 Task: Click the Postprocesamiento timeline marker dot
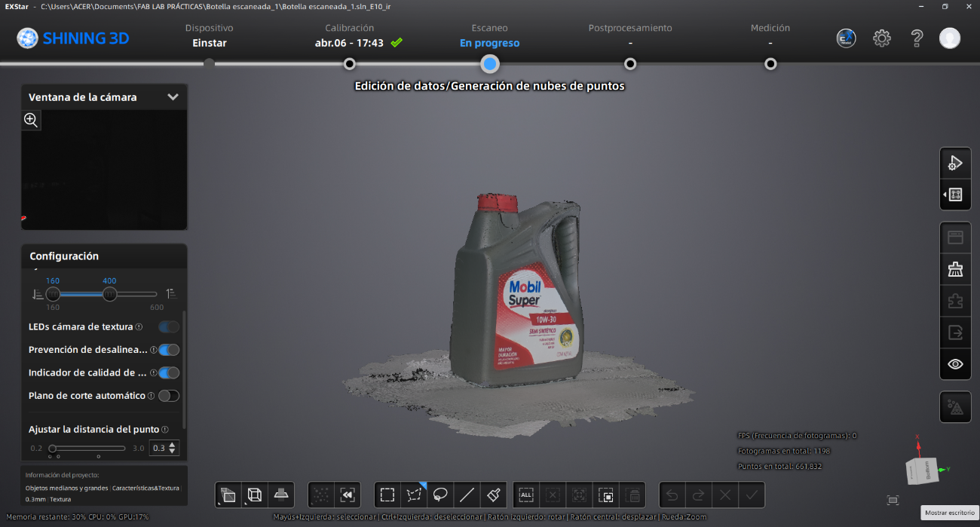tap(630, 64)
